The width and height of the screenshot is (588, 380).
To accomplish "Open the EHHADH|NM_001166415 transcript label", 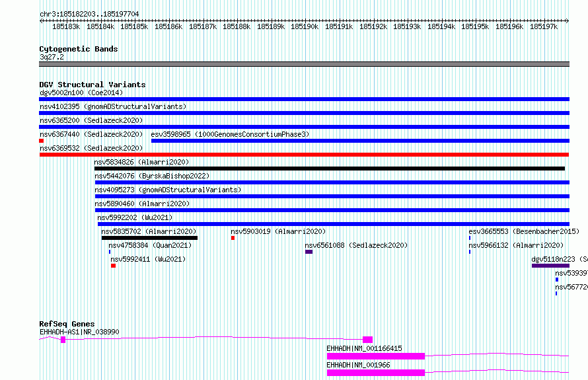I will coord(364,348).
